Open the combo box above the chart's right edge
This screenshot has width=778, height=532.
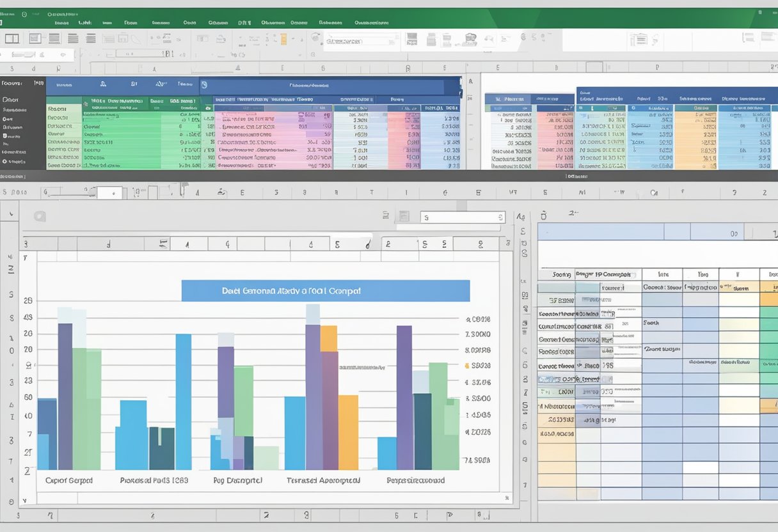pyautogui.click(x=463, y=217)
